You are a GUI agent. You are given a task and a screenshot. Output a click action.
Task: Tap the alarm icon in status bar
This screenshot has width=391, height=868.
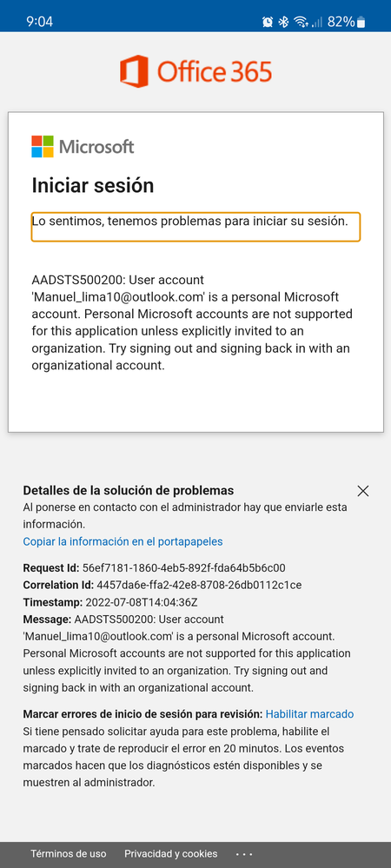[268, 22]
